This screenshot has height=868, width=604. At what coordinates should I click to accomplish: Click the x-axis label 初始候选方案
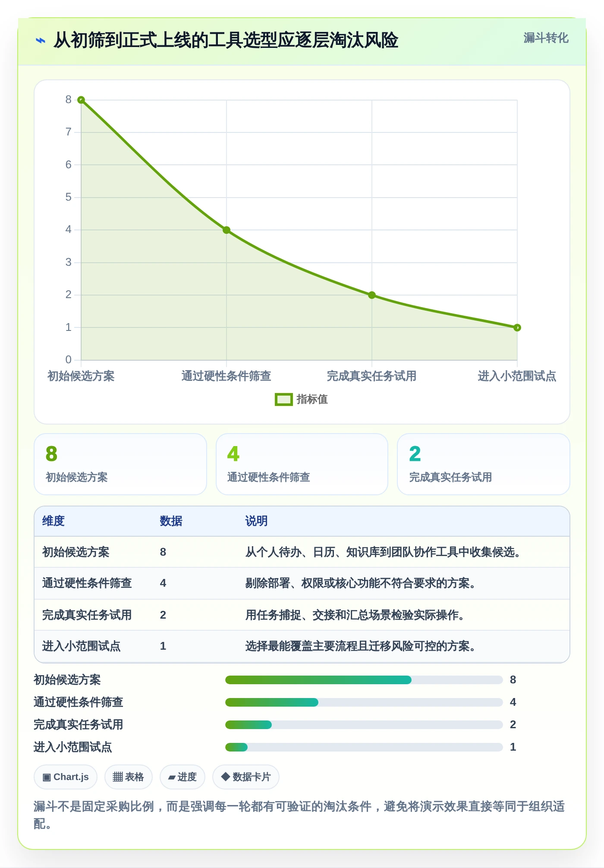(81, 376)
